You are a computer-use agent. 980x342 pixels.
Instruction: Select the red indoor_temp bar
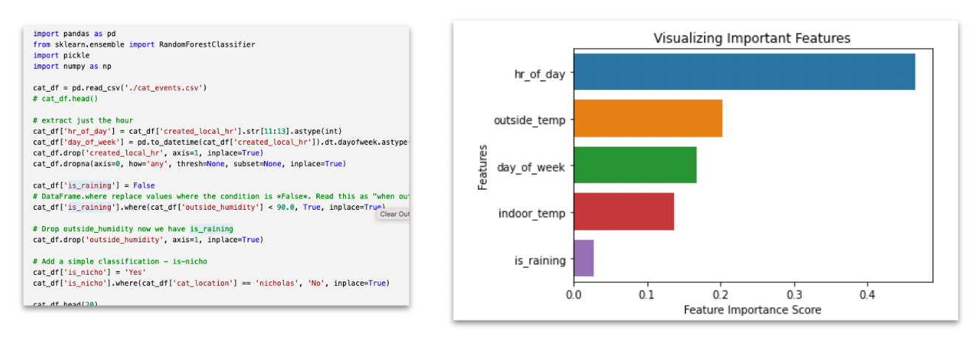point(624,211)
